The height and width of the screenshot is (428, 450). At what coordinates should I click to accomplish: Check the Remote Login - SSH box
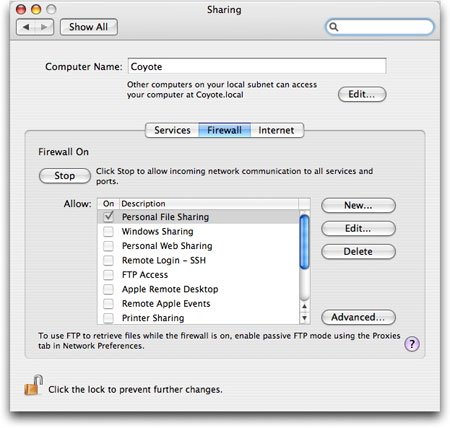(x=108, y=260)
